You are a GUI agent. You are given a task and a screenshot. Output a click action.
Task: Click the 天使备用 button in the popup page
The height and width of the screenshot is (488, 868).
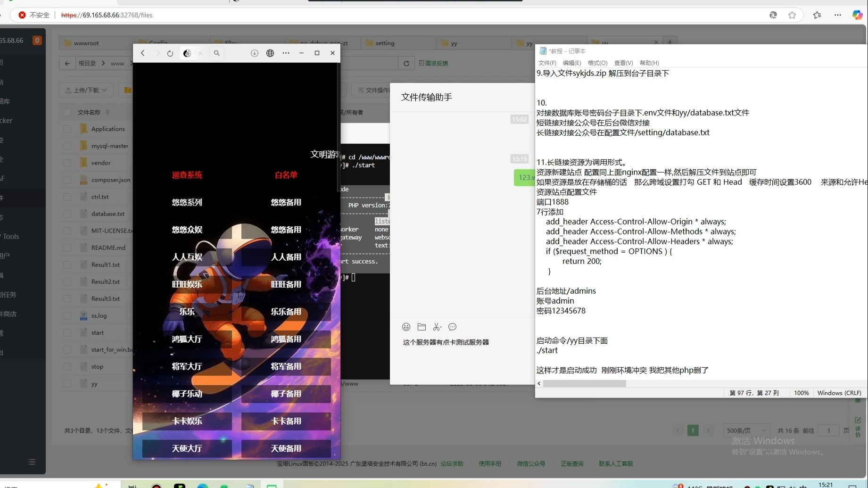tap(286, 448)
